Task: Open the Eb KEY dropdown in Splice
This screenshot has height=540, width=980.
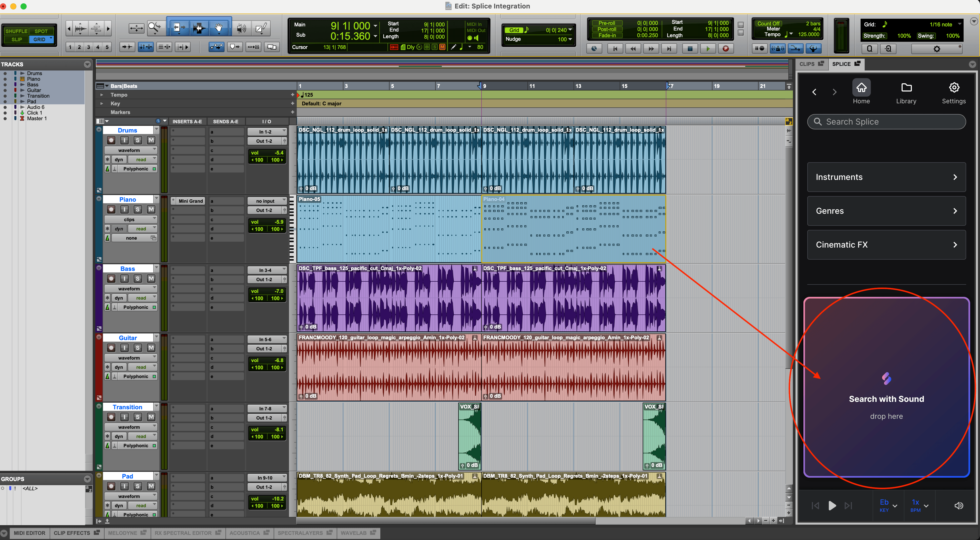Action: [887, 505]
